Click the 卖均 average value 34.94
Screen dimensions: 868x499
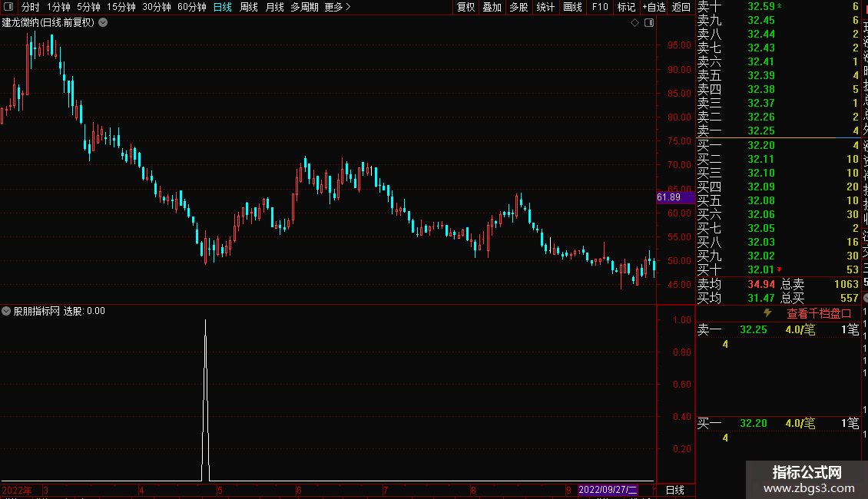pos(761,284)
